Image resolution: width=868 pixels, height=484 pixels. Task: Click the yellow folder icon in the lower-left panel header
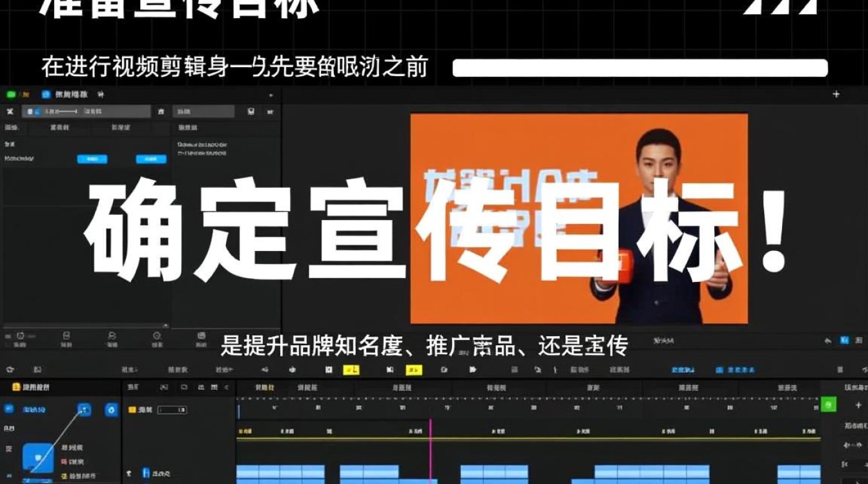17,387
